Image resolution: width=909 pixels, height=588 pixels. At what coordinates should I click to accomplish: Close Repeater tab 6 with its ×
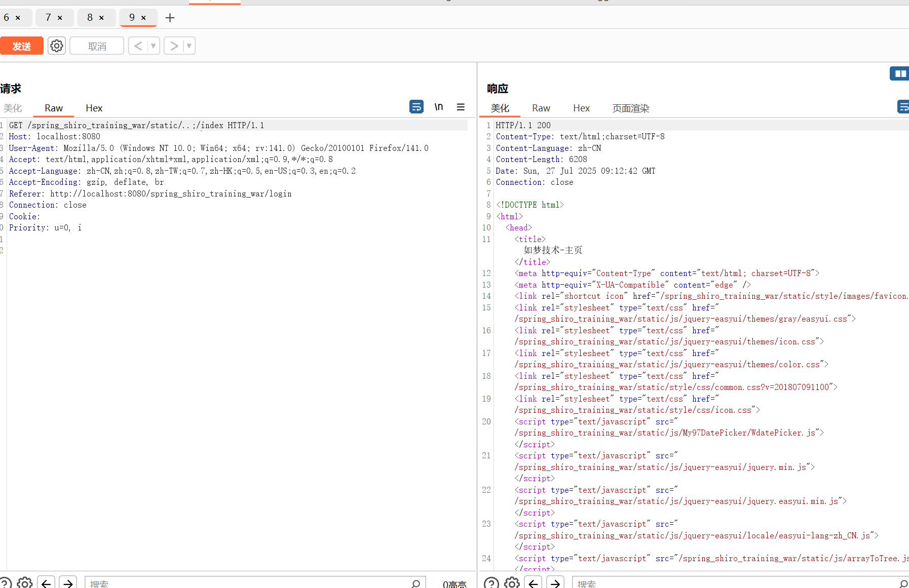point(18,18)
